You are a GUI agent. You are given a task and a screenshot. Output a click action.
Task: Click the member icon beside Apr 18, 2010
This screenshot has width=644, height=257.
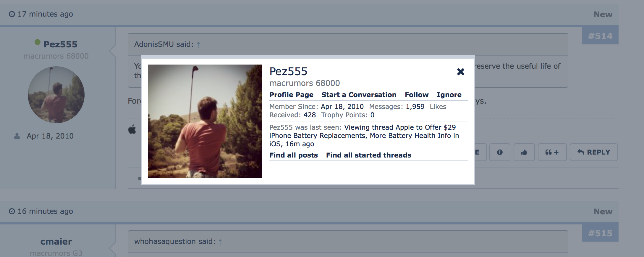(x=17, y=136)
